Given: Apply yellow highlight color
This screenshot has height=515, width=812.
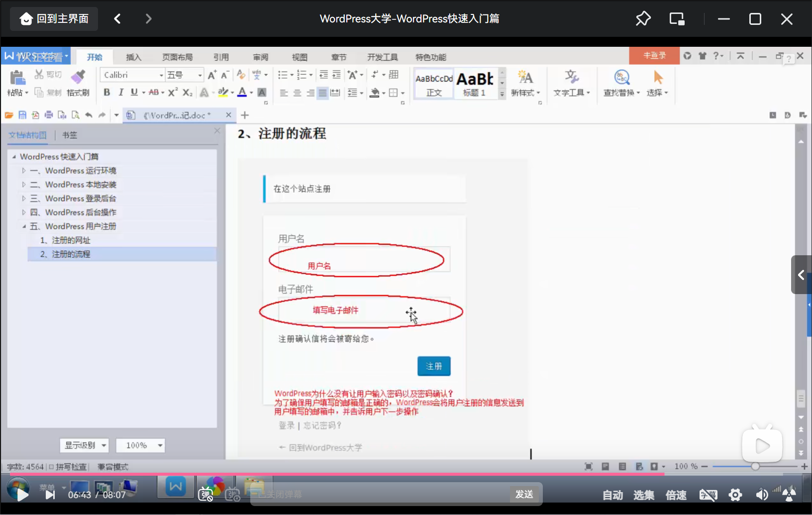Looking at the screenshot, I should click(x=223, y=93).
